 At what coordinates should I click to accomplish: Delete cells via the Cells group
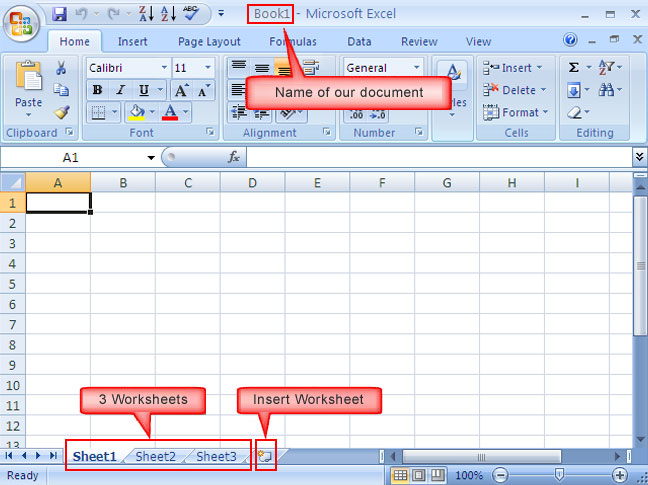click(515, 90)
